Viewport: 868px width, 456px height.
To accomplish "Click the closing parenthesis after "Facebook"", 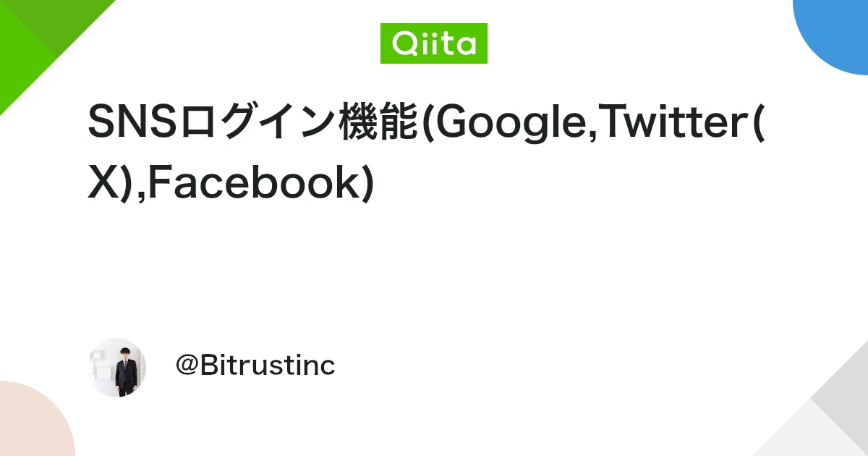I will [367, 182].
